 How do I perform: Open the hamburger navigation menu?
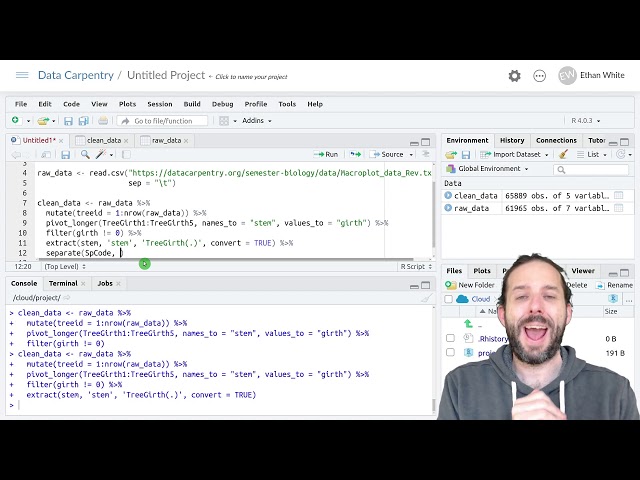[x=22, y=75]
